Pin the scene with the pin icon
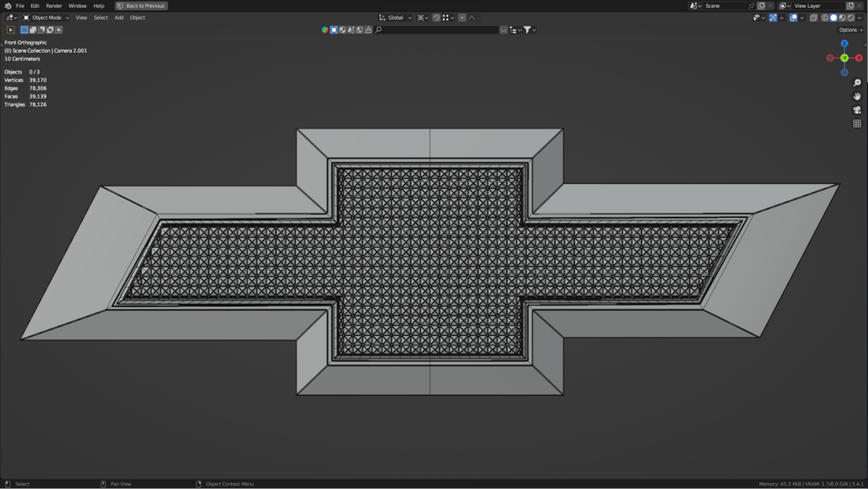The image size is (868, 489). pos(751,5)
